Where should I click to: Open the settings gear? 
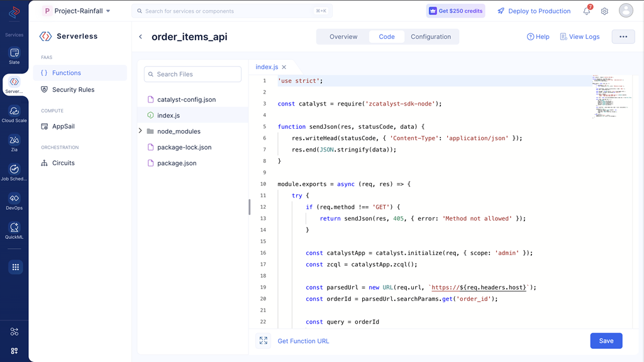click(x=604, y=11)
